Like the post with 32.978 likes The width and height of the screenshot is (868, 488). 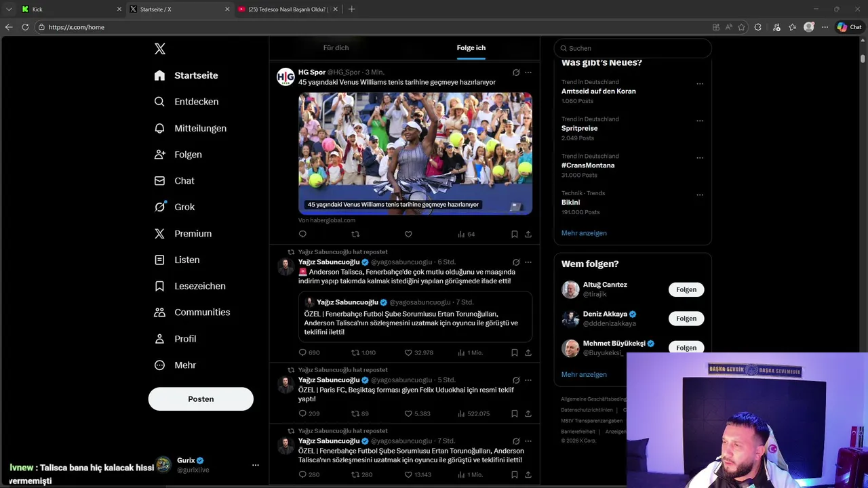click(x=418, y=353)
